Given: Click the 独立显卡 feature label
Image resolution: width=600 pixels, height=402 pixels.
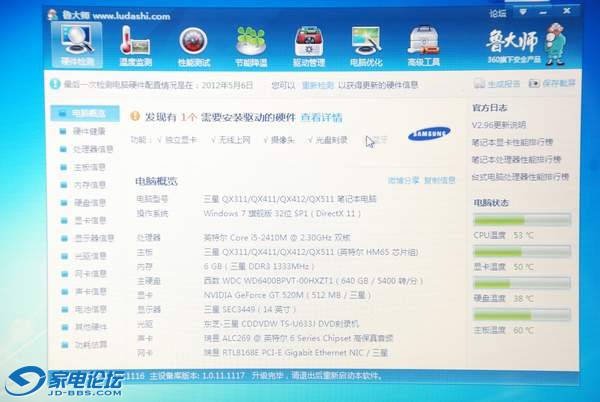Looking at the screenshot, I should 181,140.
